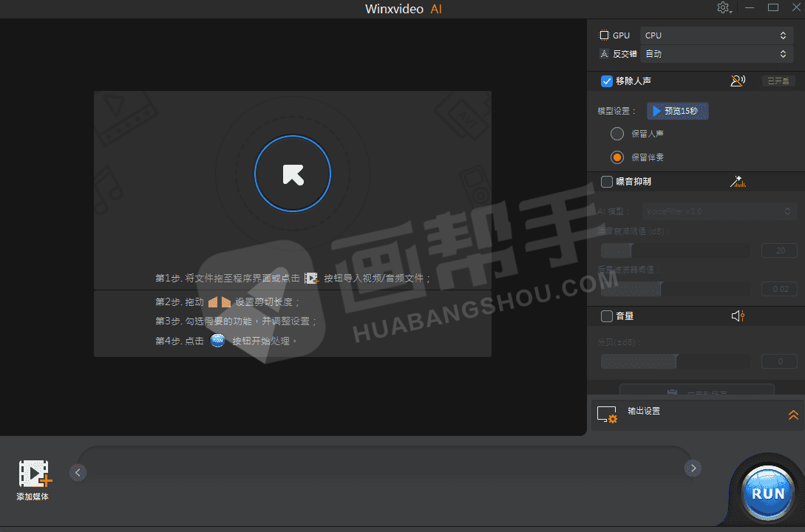Click the 后置滤波器阈值 slider
The width and height of the screenshot is (805, 532).
(675, 290)
